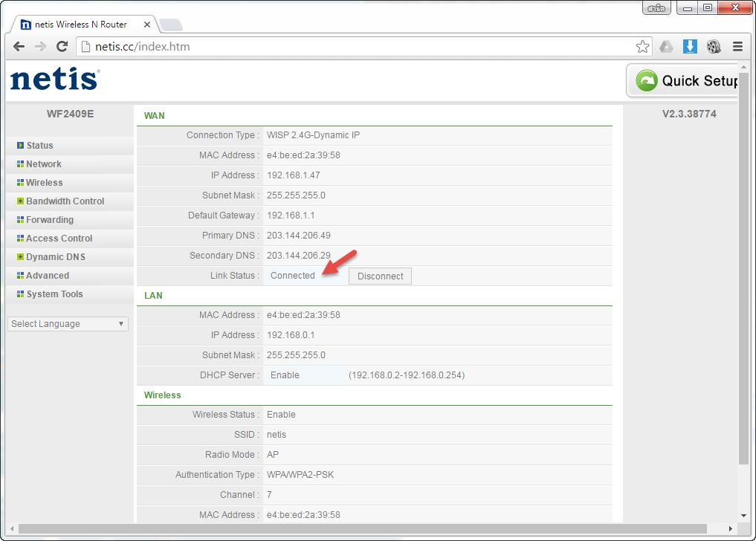Open the System Tools menu
This screenshot has height=541, width=756.
coord(54,294)
